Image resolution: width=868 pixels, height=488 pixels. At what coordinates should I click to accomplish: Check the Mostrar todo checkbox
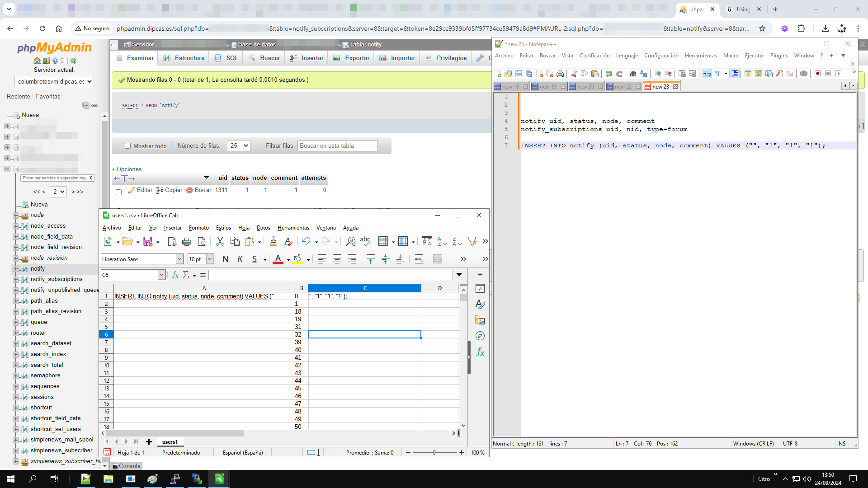127,146
